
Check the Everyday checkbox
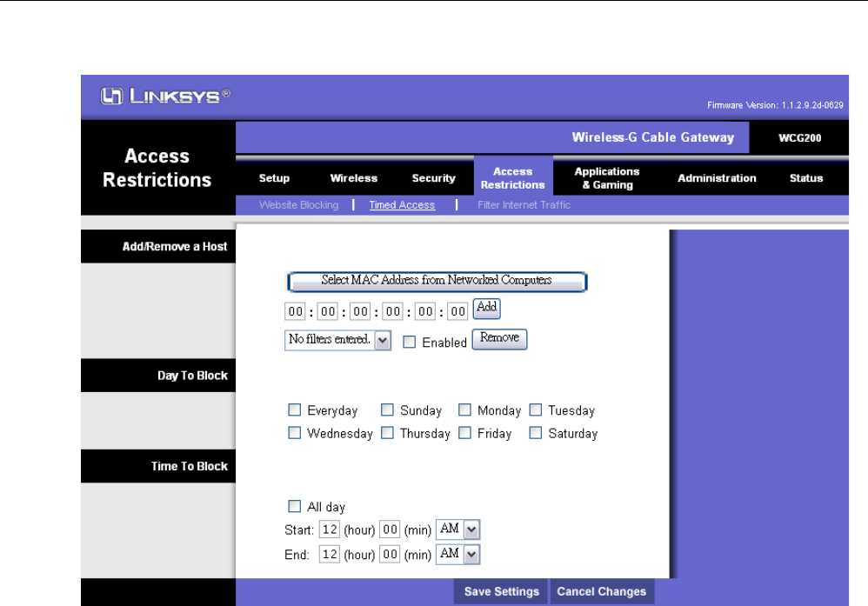tap(295, 410)
